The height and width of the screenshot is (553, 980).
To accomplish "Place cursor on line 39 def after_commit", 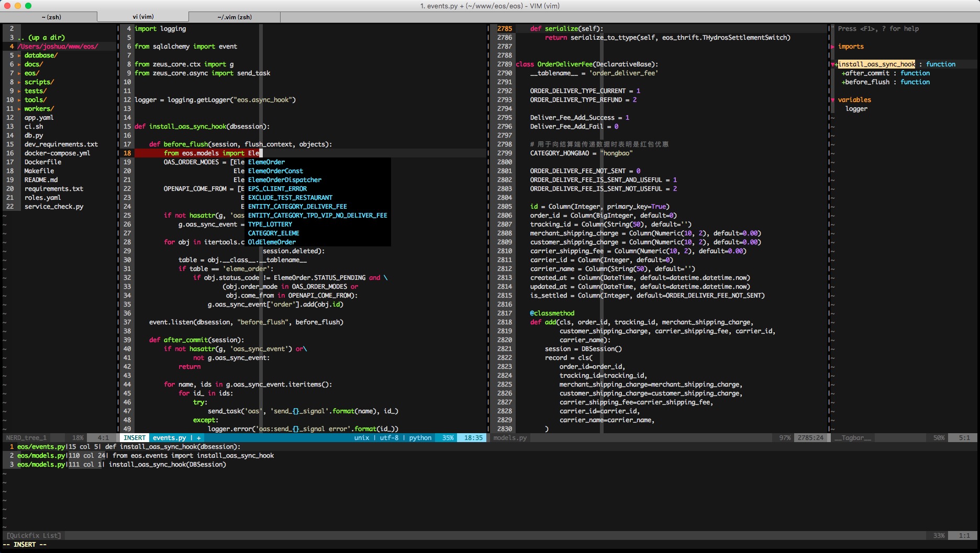I will (x=196, y=340).
